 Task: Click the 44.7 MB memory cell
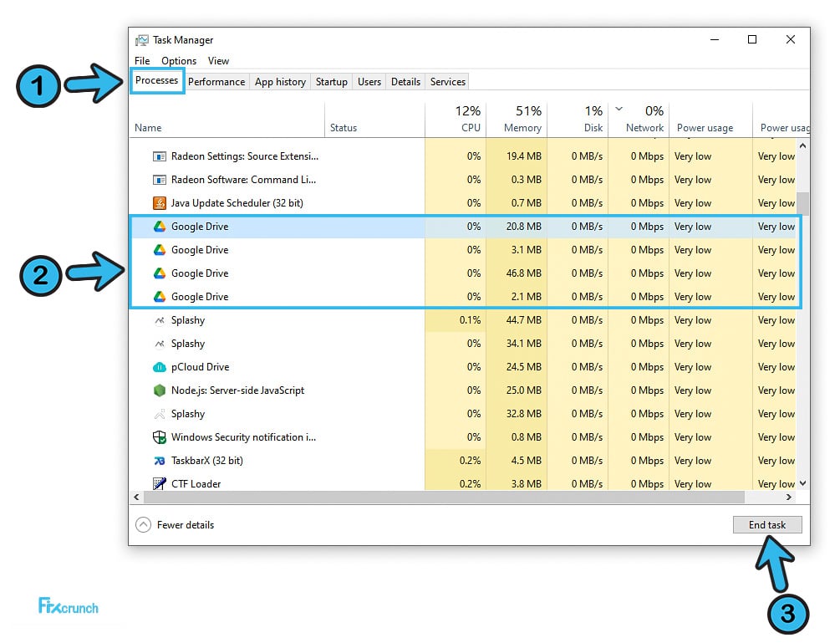point(517,320)
